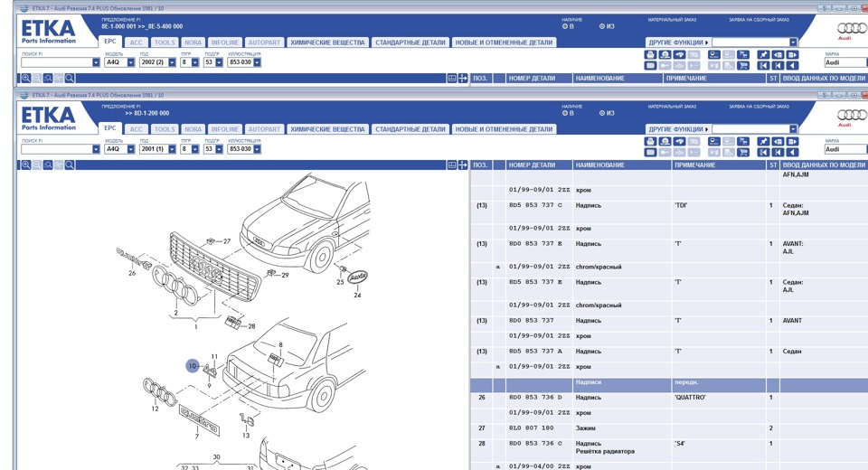This screenshot has width=868, height=470.
Task: Click the INFOLINE tab in lower window
Action: pyautogui.click(x=225, y=129)
